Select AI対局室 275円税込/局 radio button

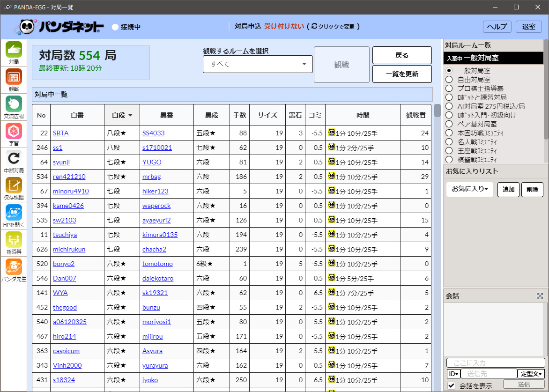pyautogui.click(x=449, y=106)
